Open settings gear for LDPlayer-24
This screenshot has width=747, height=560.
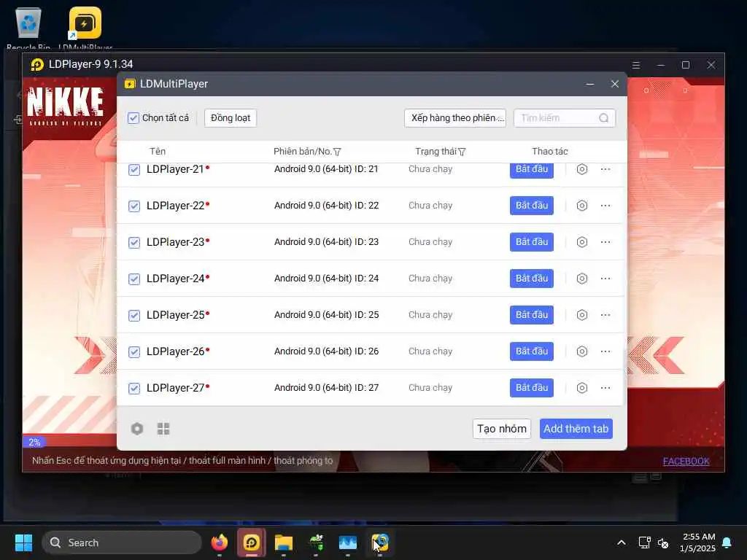tap(581, 279)
